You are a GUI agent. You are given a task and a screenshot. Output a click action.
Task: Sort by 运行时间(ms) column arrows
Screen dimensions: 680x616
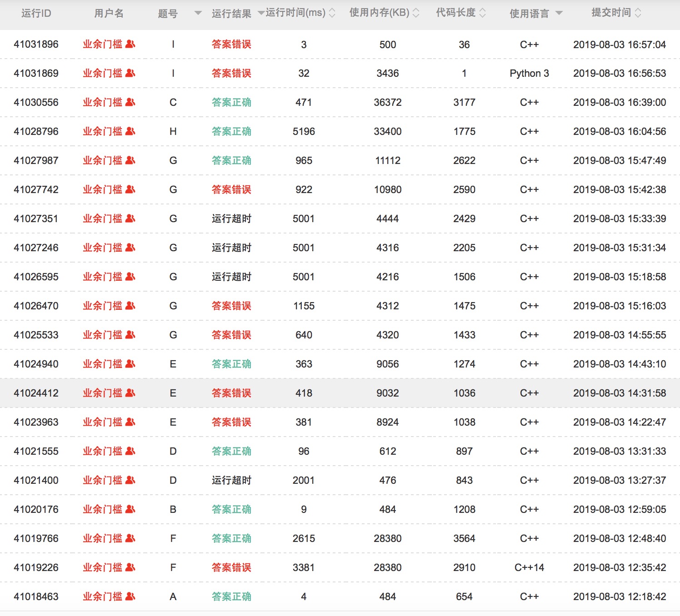coord(332,13)
